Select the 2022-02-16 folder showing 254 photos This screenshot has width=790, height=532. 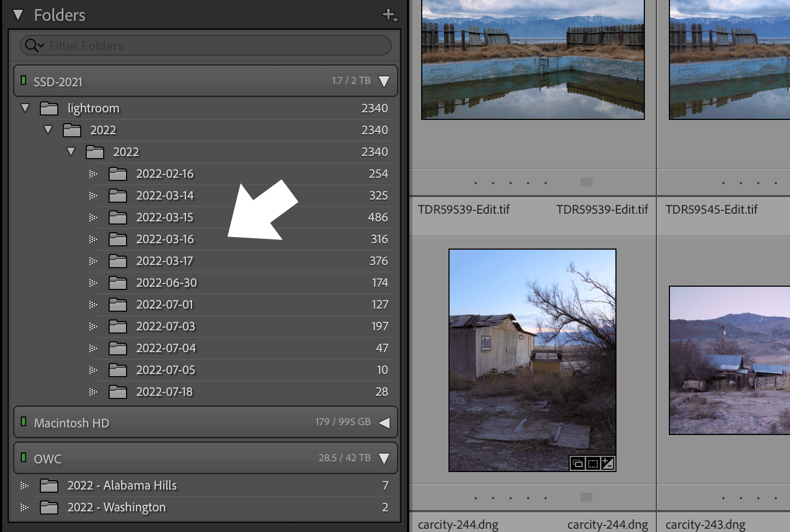(165, 173)
